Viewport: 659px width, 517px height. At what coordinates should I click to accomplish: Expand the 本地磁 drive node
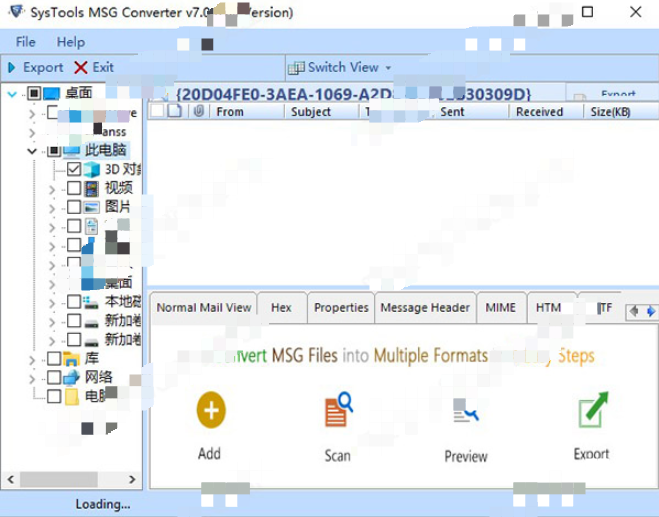(x=52, y=303)
